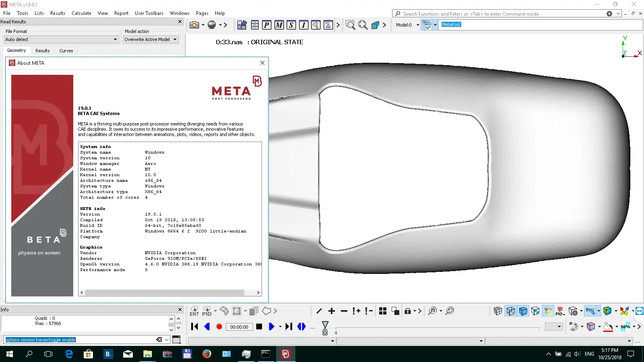Select the spotlight shading icon
The width and height of the screenshot is (644, 362).
pyautogui.click(x=548, y=311)
